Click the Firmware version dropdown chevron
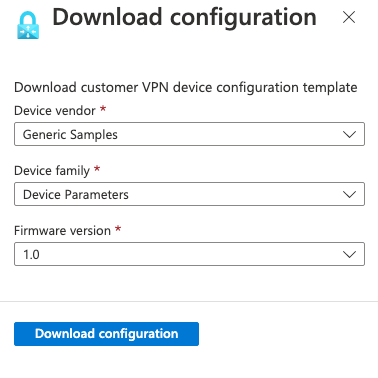This screenshot has height=378, width=378. [349, 254]
